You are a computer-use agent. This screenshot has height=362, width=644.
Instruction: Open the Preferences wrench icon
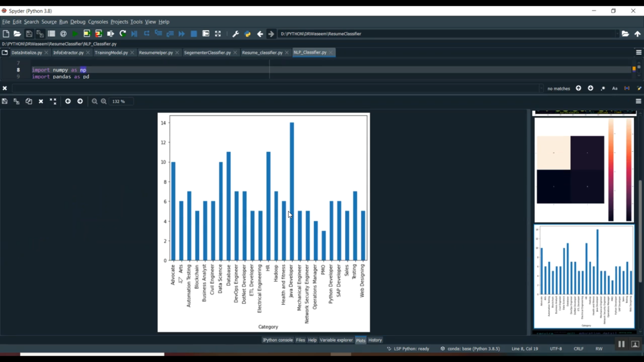tap(235, 34)
